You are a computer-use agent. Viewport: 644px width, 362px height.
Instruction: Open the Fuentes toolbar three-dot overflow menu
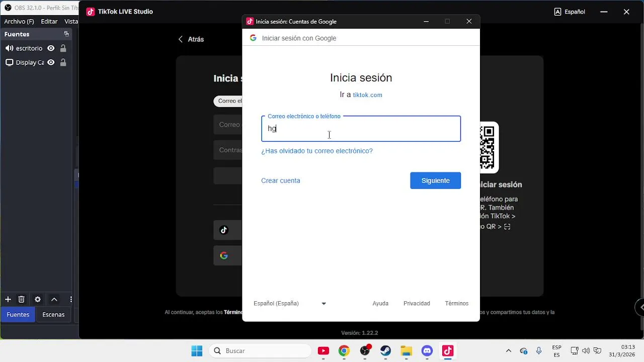71,299
